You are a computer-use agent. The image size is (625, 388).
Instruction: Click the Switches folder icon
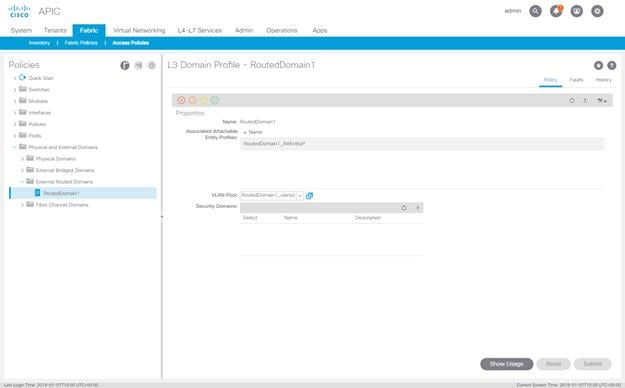23,89
